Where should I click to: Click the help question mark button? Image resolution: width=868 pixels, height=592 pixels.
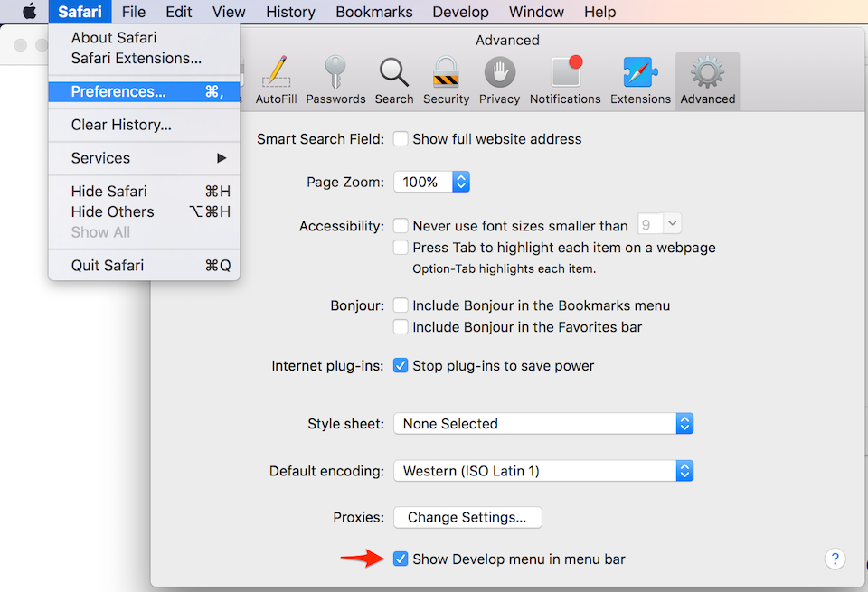[x=835, y=559]
